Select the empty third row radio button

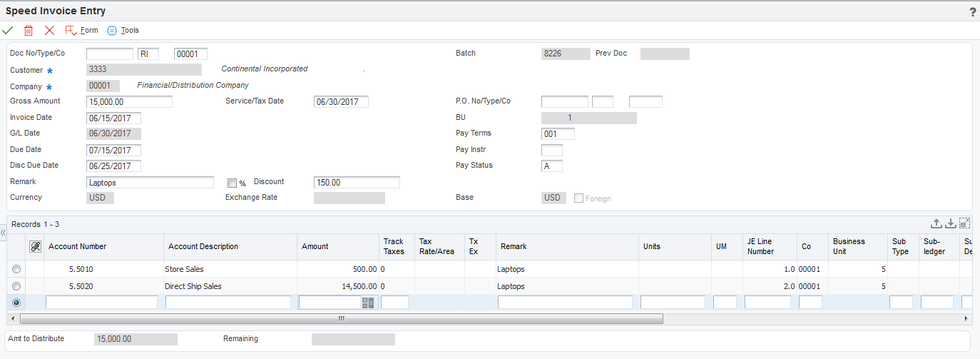[16, 303]
